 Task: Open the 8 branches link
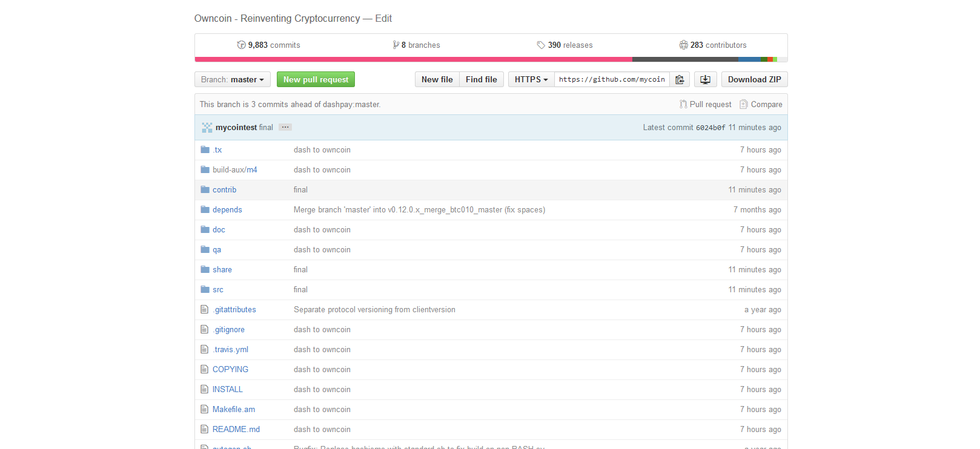pos(416,45)
